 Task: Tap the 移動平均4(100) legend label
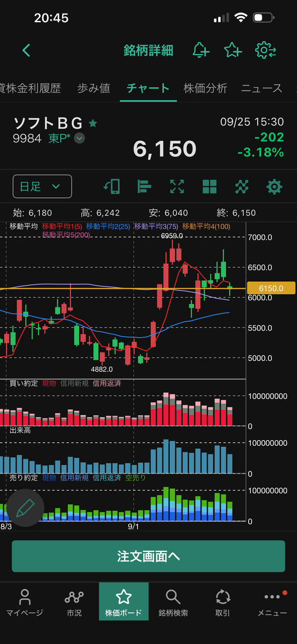tap(207, 227)
